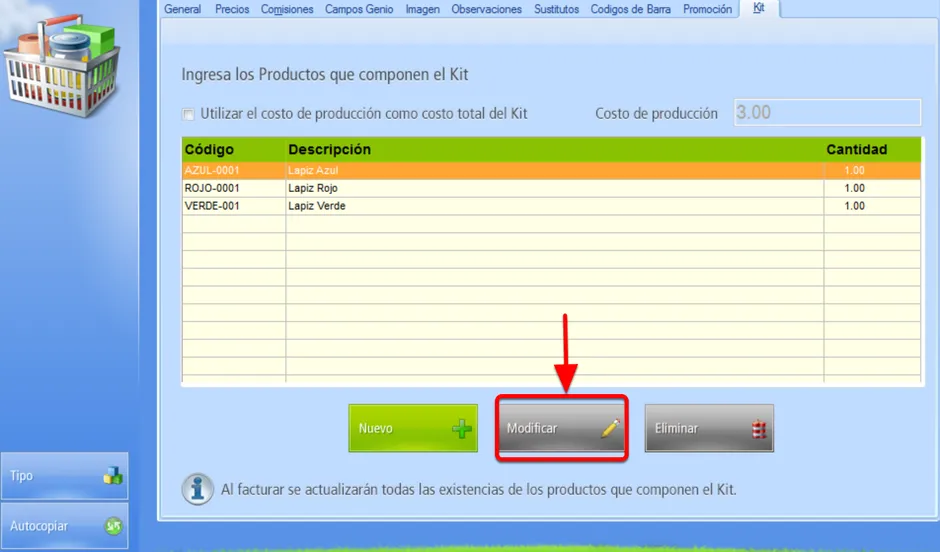
Task: Select the Kit tab
Action: click(x=759, y=8)
